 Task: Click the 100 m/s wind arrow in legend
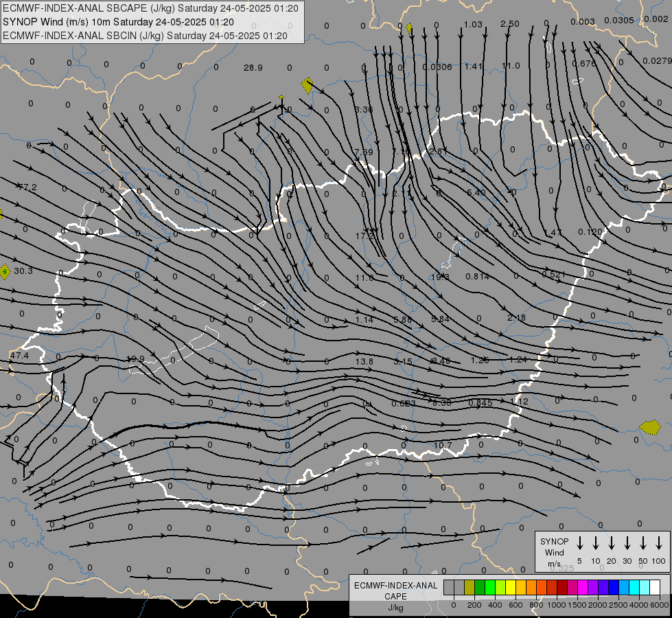659,542
